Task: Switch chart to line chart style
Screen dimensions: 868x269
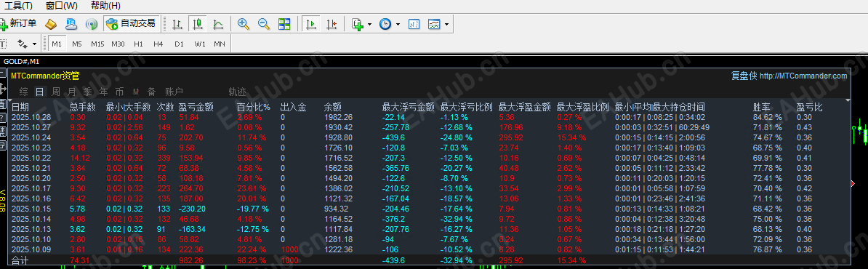Action: [218, 24]
